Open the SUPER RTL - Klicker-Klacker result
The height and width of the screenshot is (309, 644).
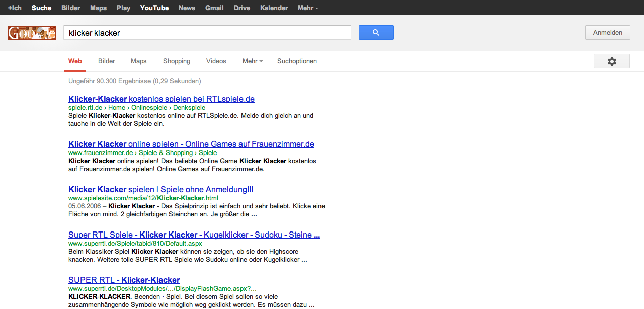124,280
